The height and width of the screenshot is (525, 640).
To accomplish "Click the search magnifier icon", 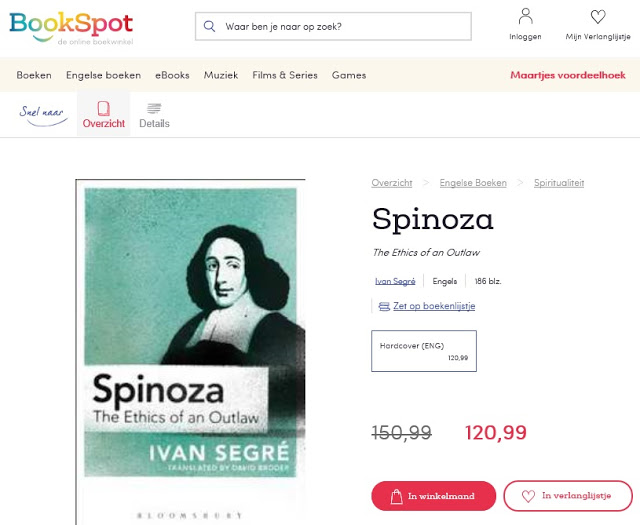I will [x=209, y=26].
